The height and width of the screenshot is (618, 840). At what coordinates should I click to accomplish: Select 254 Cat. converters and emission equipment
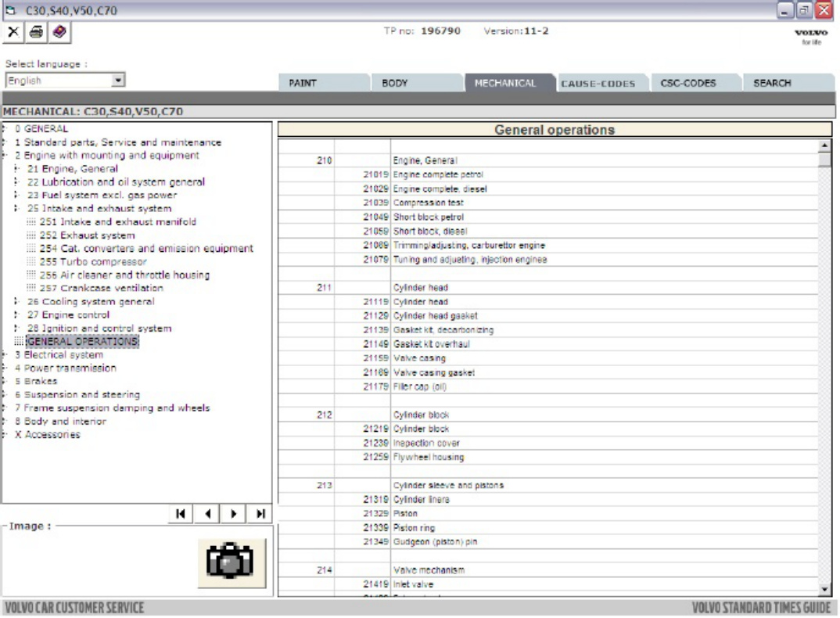click(x=146, y=248)
